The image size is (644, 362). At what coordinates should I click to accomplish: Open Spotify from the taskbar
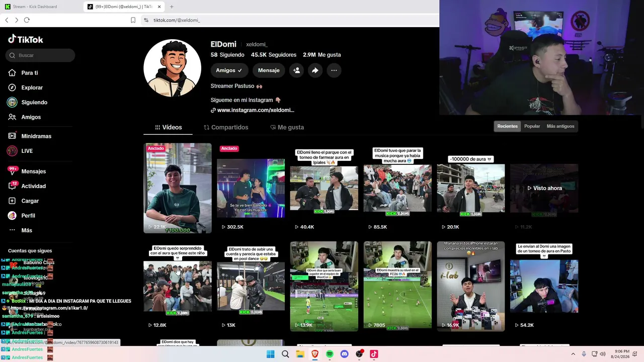click(330, 354)
